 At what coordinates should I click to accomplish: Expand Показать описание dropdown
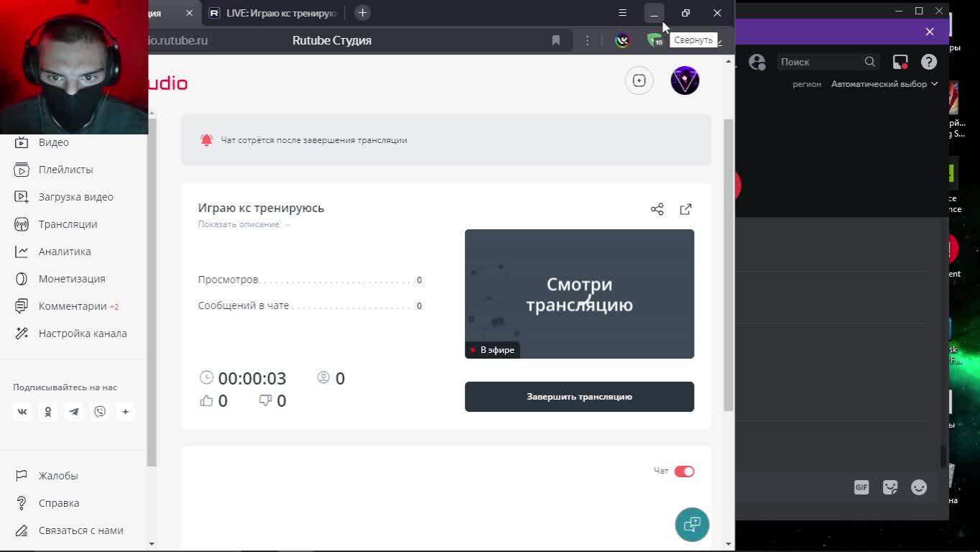(244, 224)
